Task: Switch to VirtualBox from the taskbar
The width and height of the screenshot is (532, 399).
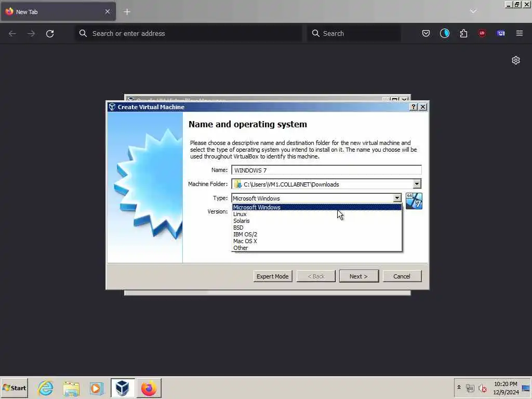Action: 123,388
